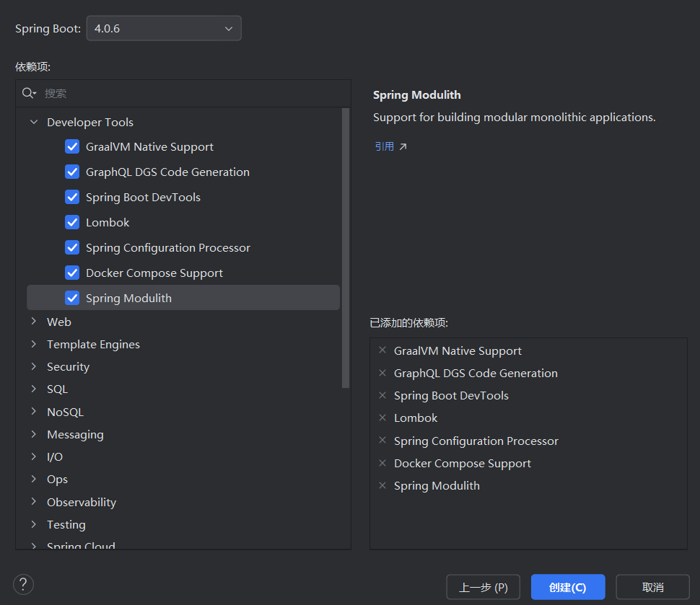The height and width of the screenshot is (605, 700).
Task: Select GraalVM Native Support row label
Action: pos(149,147)
